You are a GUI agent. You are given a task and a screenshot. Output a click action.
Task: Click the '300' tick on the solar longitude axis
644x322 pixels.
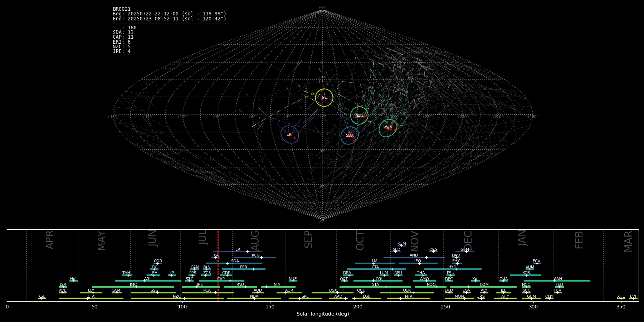pos(533,307)
